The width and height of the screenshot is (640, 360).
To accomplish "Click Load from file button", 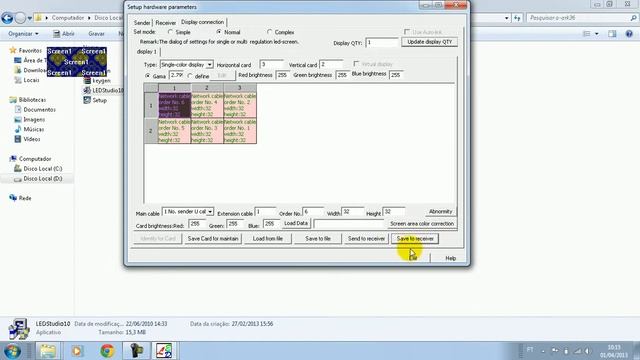I will tap(267, 239).
